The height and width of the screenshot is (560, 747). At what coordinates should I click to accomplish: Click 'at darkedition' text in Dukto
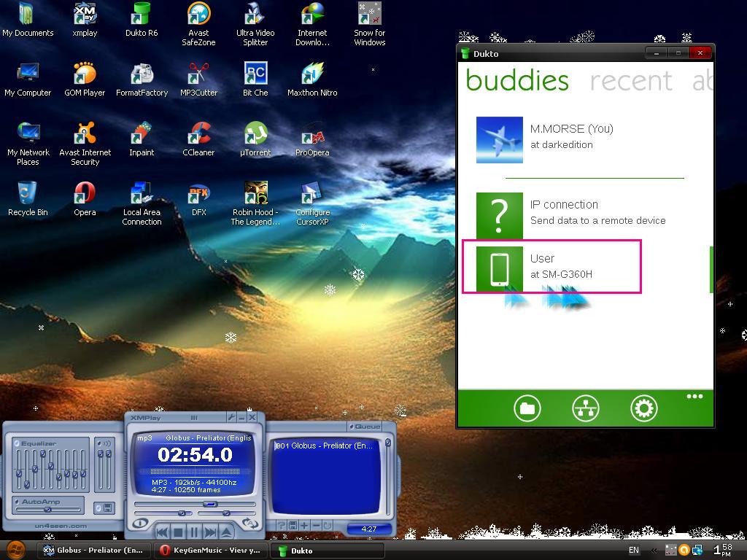562,145
